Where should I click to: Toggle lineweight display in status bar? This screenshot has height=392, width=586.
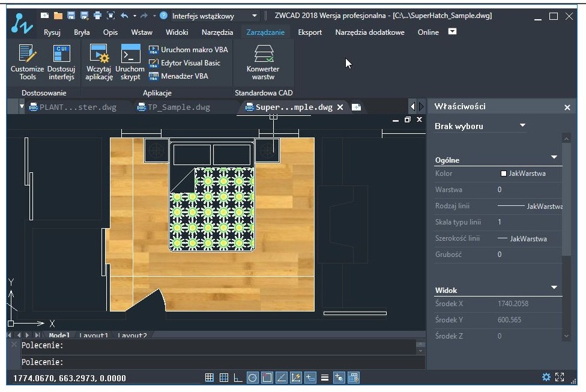point(324,378)
